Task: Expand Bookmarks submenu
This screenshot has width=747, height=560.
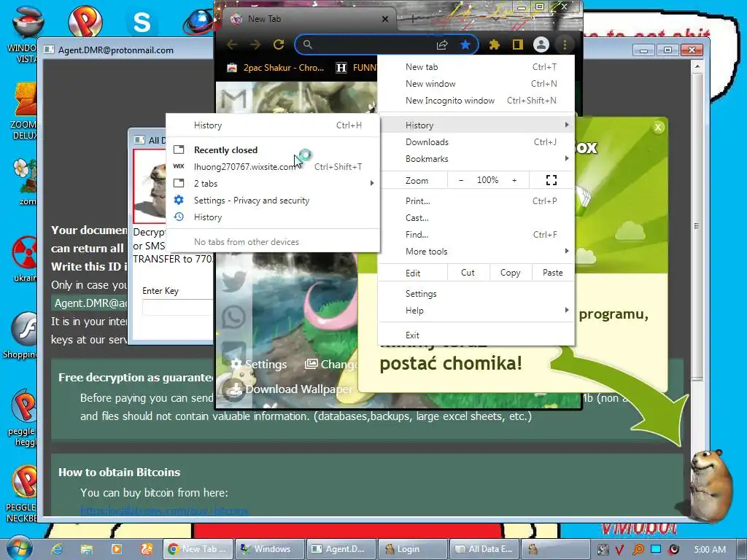Action: [x=476, y=158]
